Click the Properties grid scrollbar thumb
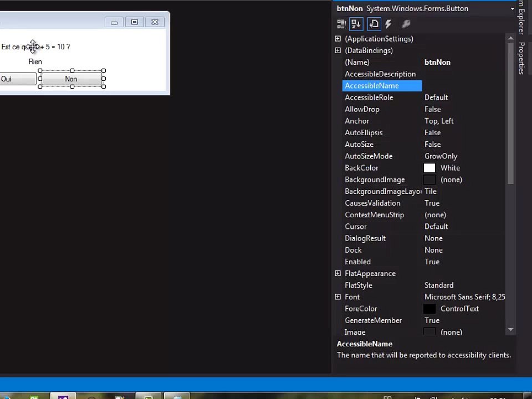This screenshot has width=532, height=399. coord(510,113)
